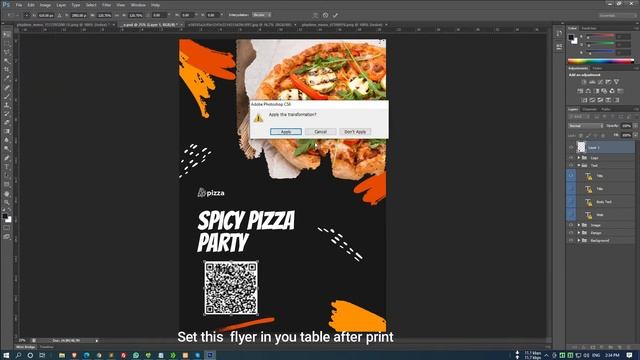Screen dimensions: 640x360
Task: Select the Dodge tool
Action: click(7, 149)
